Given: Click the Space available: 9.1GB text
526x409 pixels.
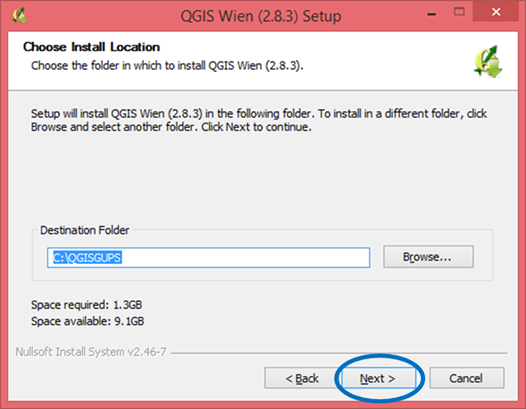Looking at the screenshot, I should coord(88,321).
